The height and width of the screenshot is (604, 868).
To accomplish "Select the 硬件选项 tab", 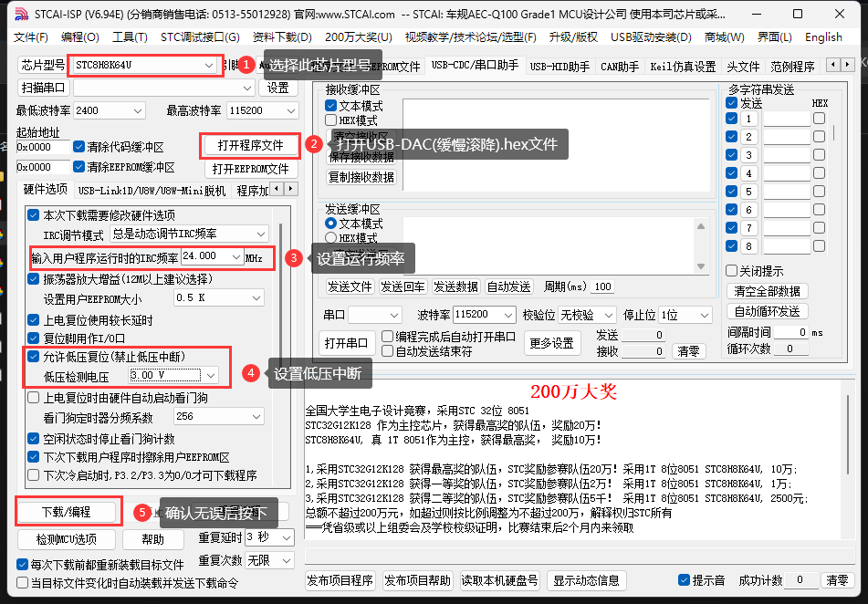I will [x=46, y=190].
